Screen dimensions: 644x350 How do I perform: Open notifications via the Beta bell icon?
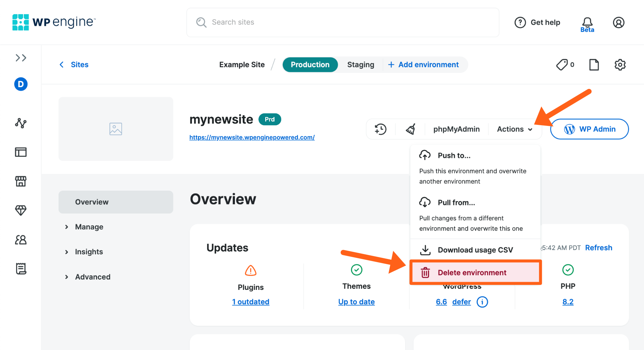click(587, 22)
